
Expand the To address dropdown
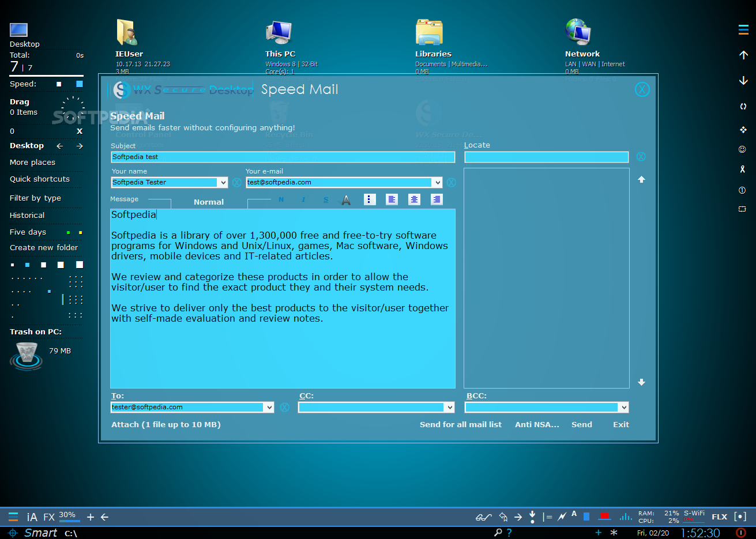269,407
